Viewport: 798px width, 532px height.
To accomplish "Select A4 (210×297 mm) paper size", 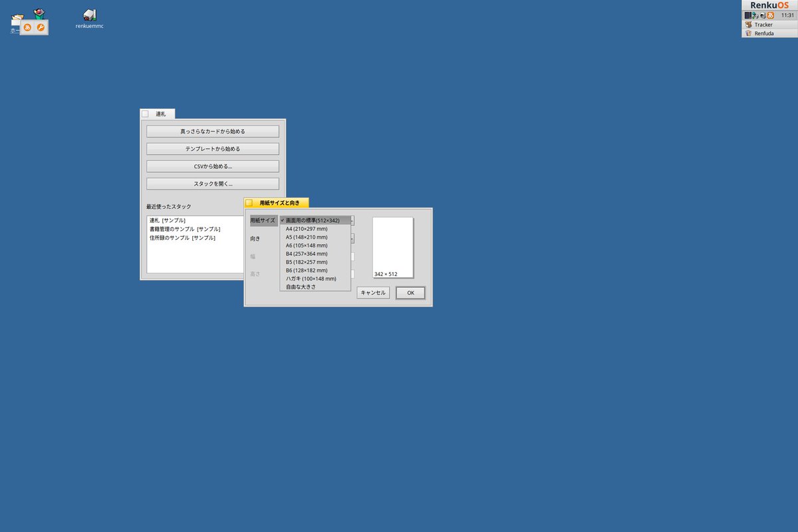I will click(315, 229).
